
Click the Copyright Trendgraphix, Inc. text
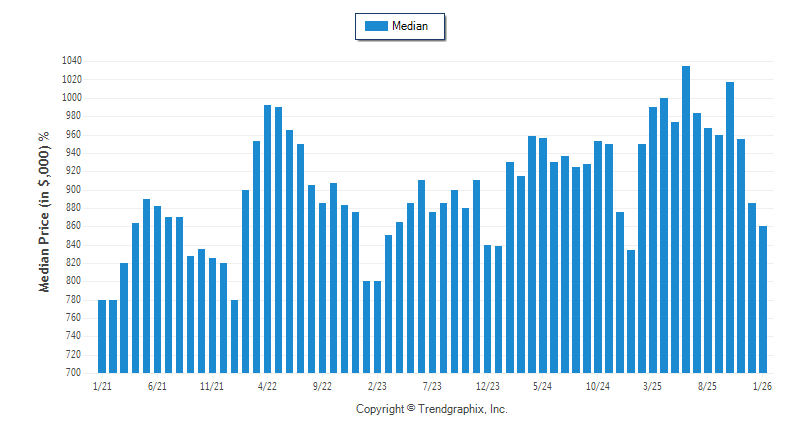(432, 409)
